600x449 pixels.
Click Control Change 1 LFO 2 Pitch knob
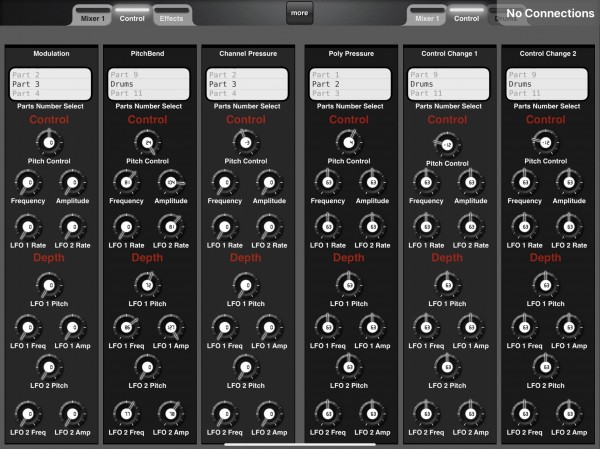[447, 367]
